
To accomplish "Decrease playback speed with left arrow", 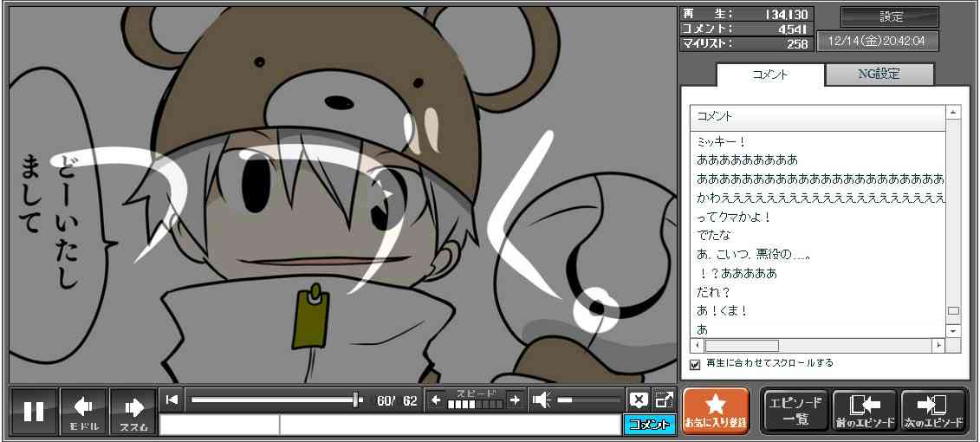I will [x=436, y=400].
